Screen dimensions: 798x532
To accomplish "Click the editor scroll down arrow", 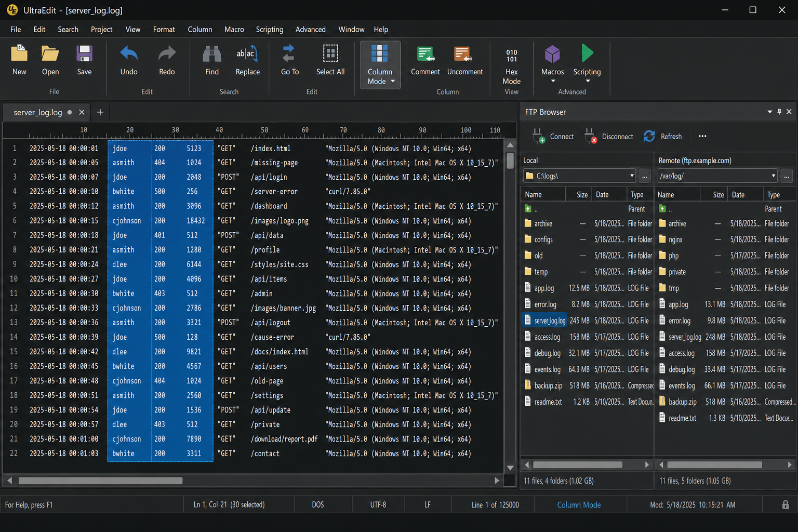I will coord(510,468).
